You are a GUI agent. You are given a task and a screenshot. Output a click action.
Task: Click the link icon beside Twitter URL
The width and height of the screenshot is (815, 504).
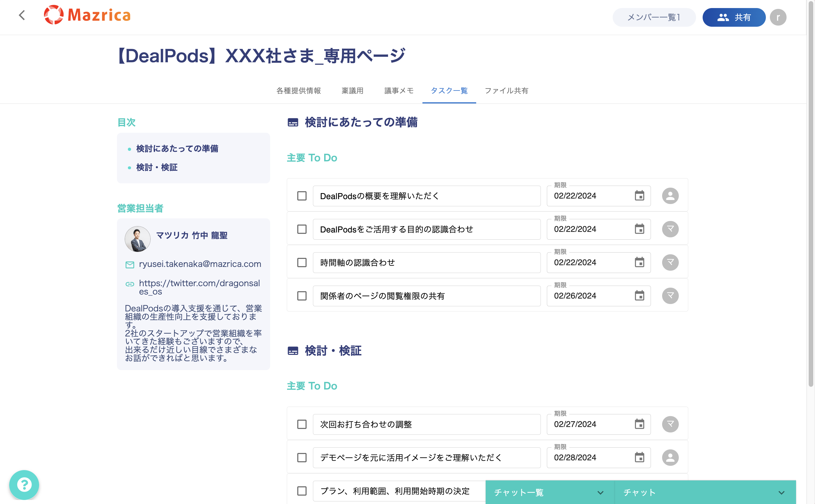tap(130, 284)
